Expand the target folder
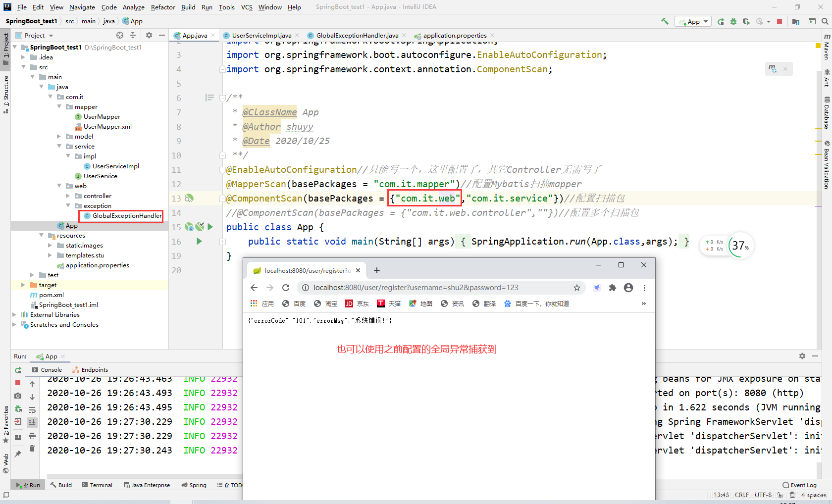832x504 pixels. pos(23,285)
